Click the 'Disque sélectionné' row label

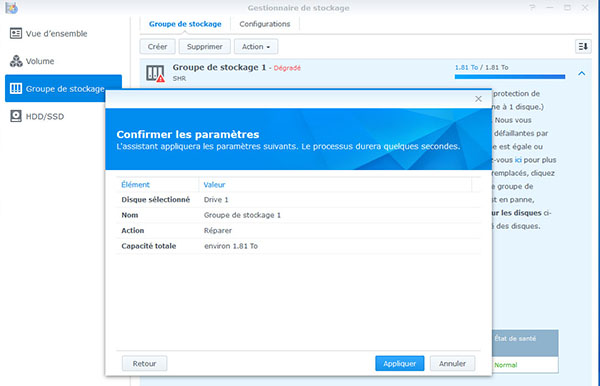[x=155, y=200]
